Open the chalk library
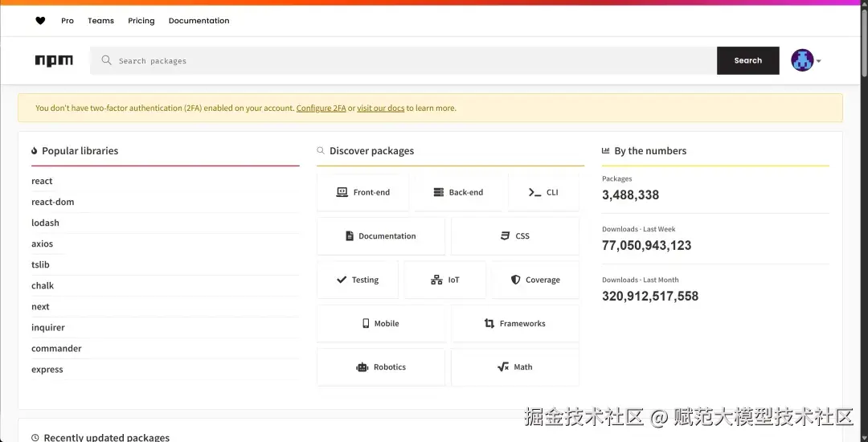The width and height of the screenshot is (868, 442). pyautogui.click(x=43, y=286)
